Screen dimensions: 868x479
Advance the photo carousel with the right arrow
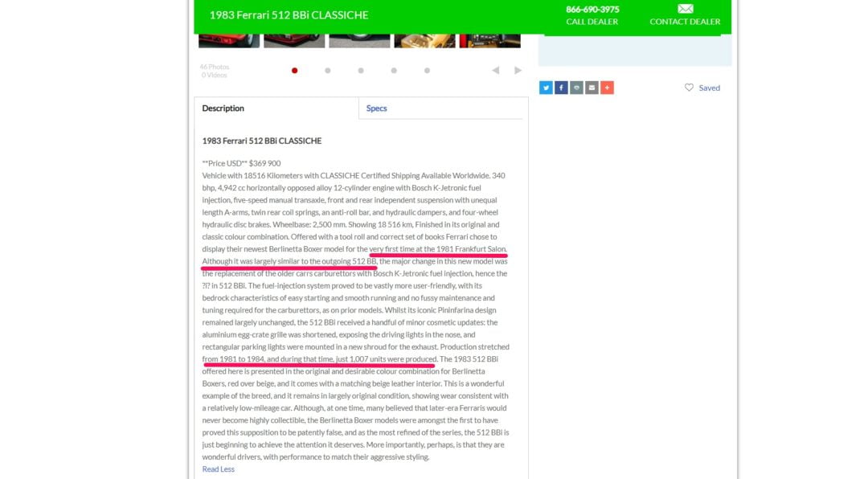(517, 70)
